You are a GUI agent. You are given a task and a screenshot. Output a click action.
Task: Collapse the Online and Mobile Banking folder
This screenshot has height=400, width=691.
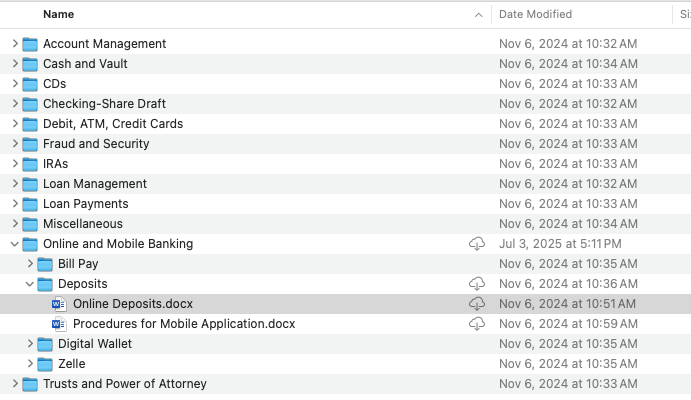pos(14,244)
